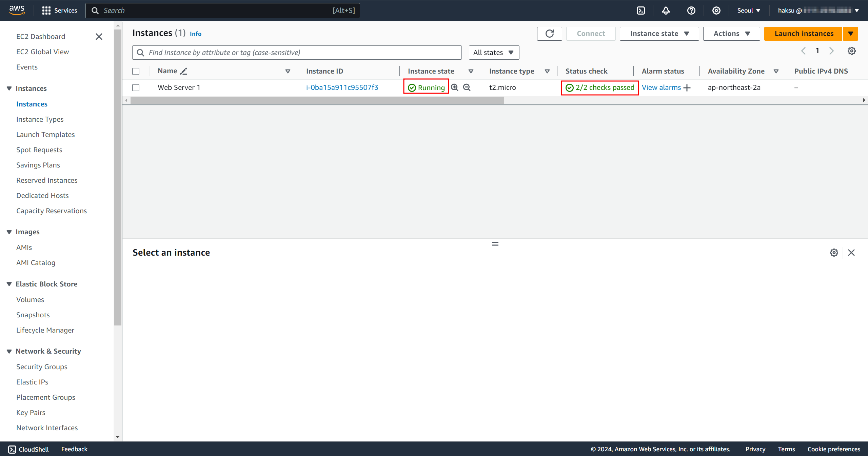Click the refresh instances button

(549, 34)
